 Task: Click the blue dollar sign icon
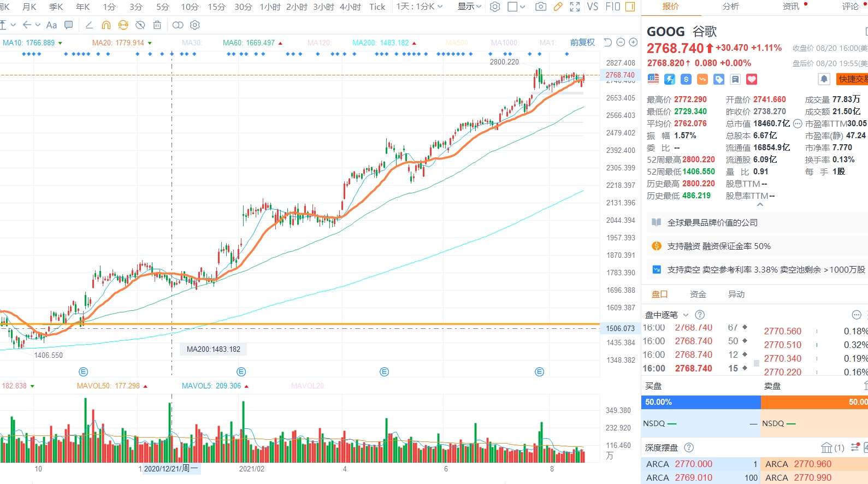pyautogui.click(x=686, y=79)
